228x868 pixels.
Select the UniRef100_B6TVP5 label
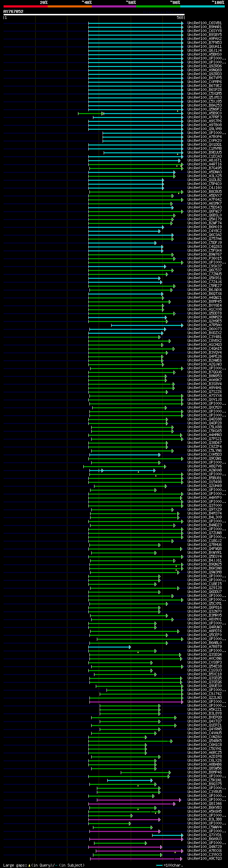(204, 78)
